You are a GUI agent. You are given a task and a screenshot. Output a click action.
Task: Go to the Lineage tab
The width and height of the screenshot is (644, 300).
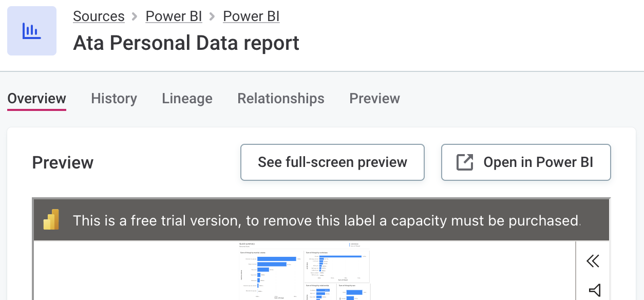pos(187,99)
